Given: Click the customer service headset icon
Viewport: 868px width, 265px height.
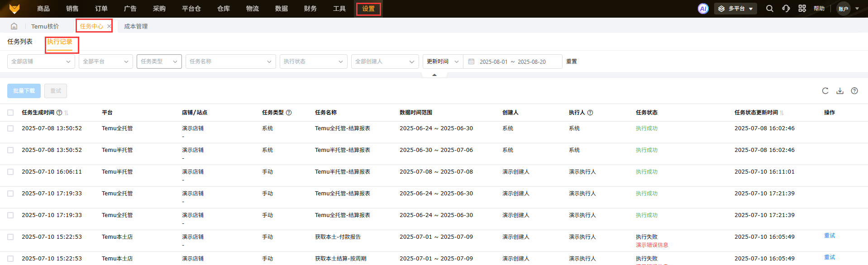Looking at the screenshot, I should (x=786, y=9).
